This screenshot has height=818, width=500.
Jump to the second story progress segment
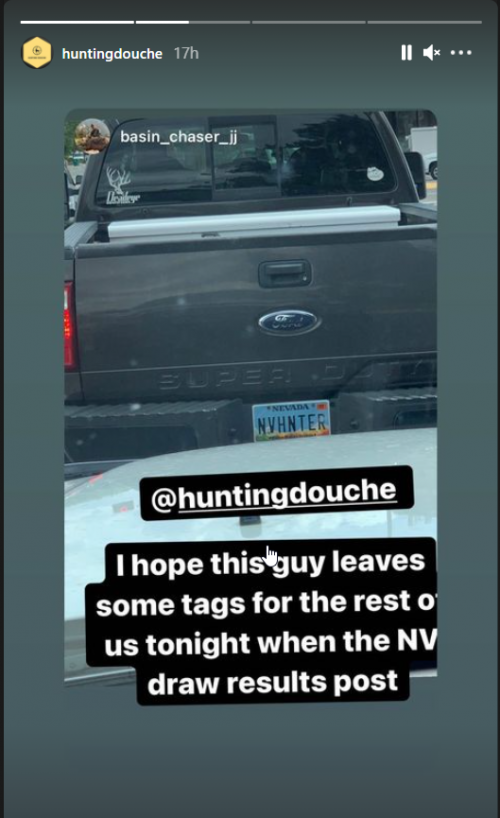click(x=193, y=22)
